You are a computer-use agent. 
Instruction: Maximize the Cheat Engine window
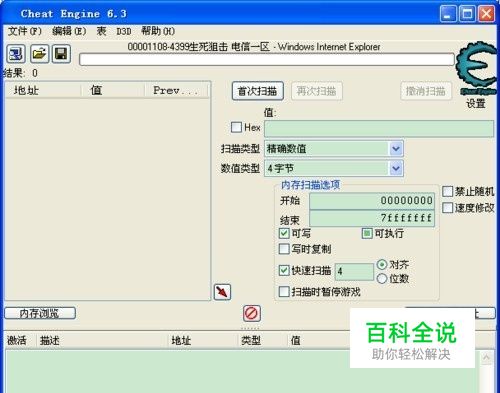(x=467, y=14)
